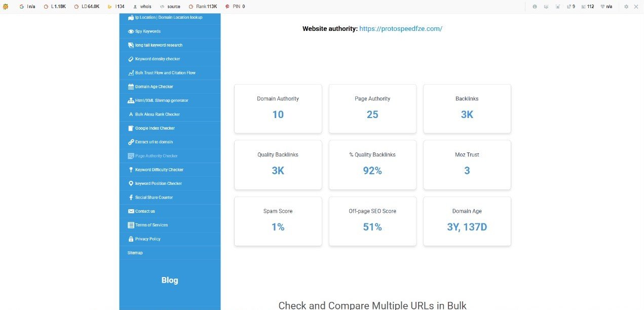Show external links count '9' in toolbar
Viewport: 644px width, 310px height.
pyautogui.click(x=571, y=7)
